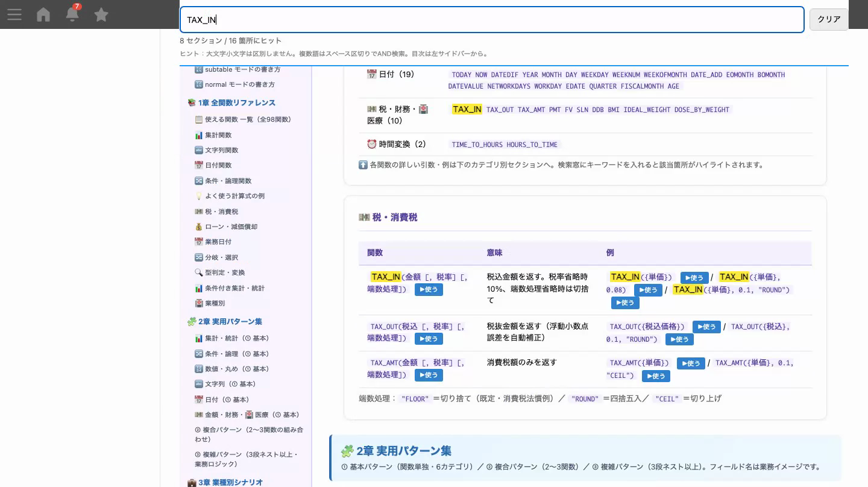Click DOSE_BY_WEIGHT in the function list

coord(702,110)
